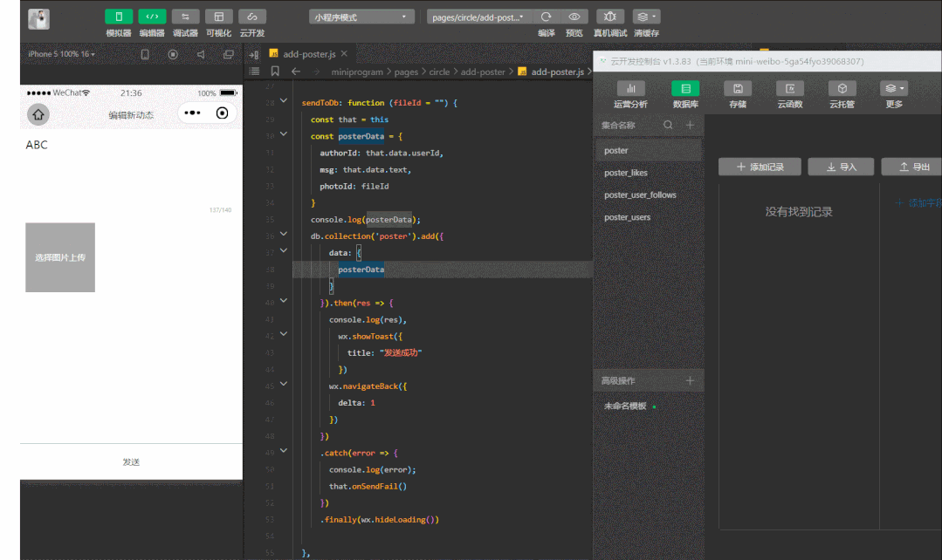Screen dimensions: 942x560
Task: Open the operation analysis tab in cloud console
Action: tap(631, 95)
